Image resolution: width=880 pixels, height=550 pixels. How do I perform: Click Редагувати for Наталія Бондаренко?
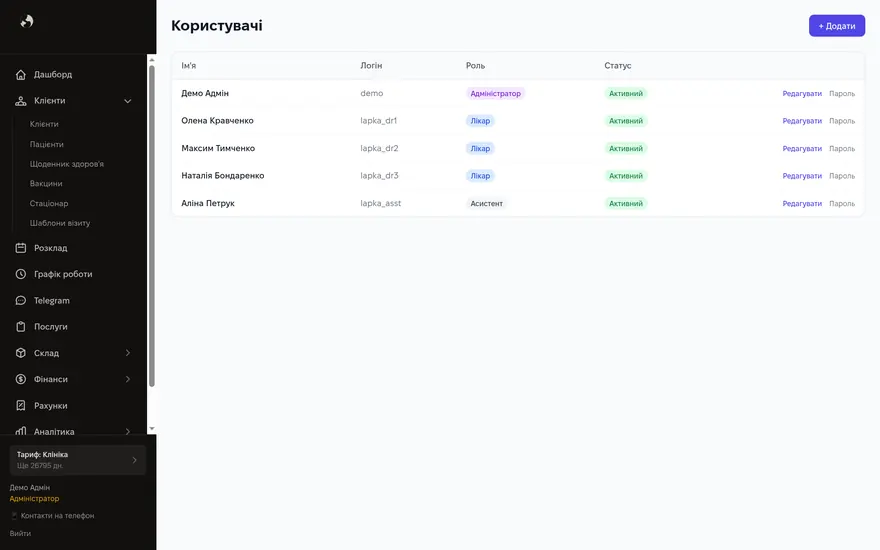tap(802, 176)
